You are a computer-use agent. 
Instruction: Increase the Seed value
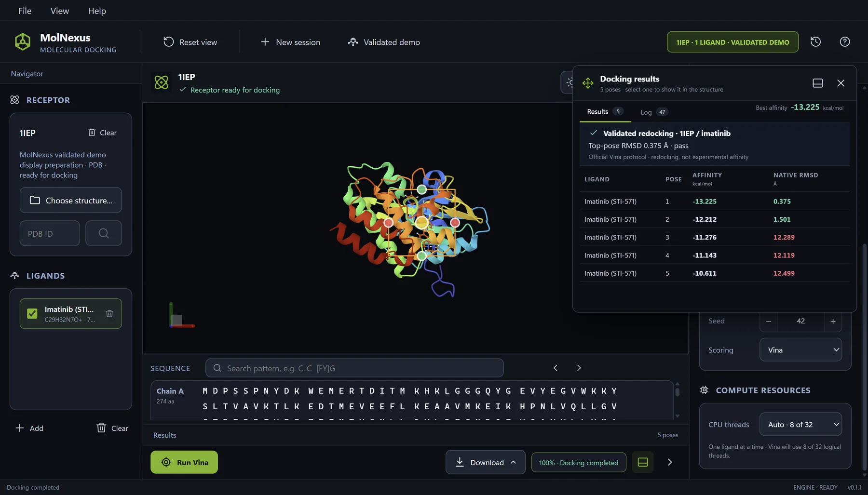click(x=833, y=321)
